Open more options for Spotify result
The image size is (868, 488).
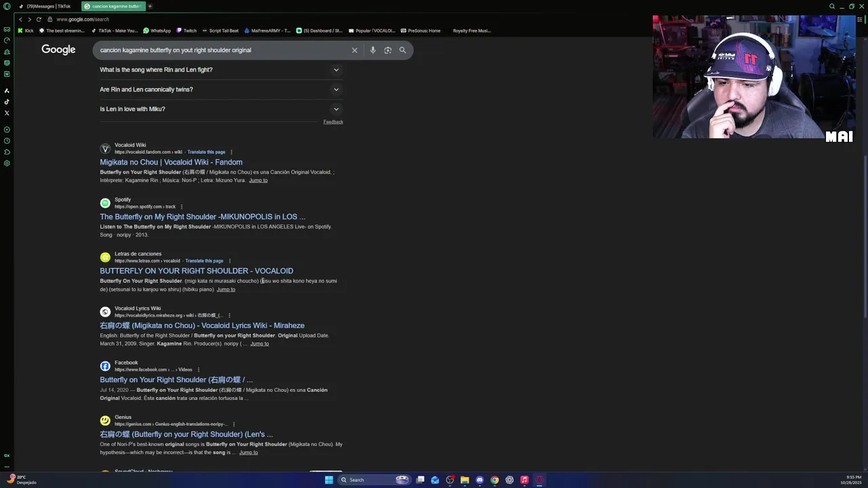(x=182, y=207)
